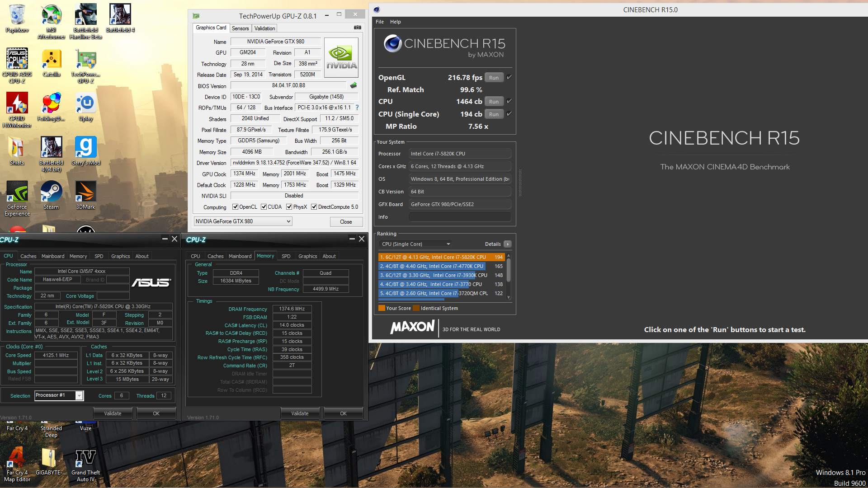Open the File menu in Cinebench

380,22
